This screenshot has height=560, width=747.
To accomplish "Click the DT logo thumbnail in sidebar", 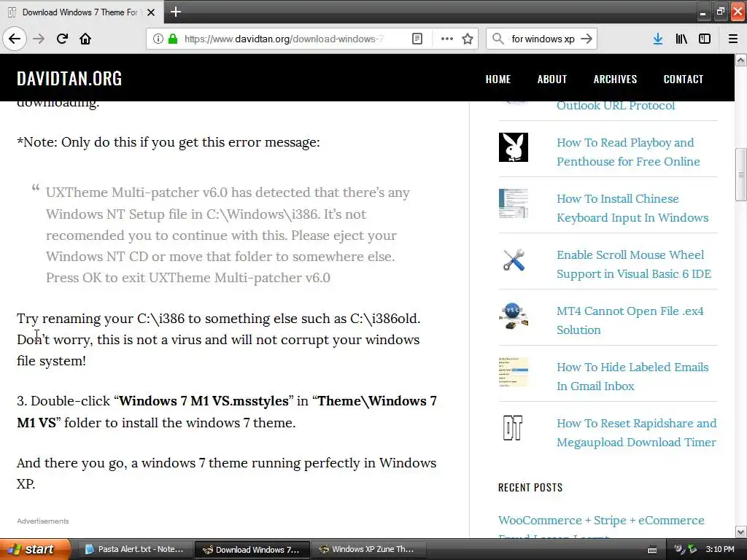I will point(513,428).
